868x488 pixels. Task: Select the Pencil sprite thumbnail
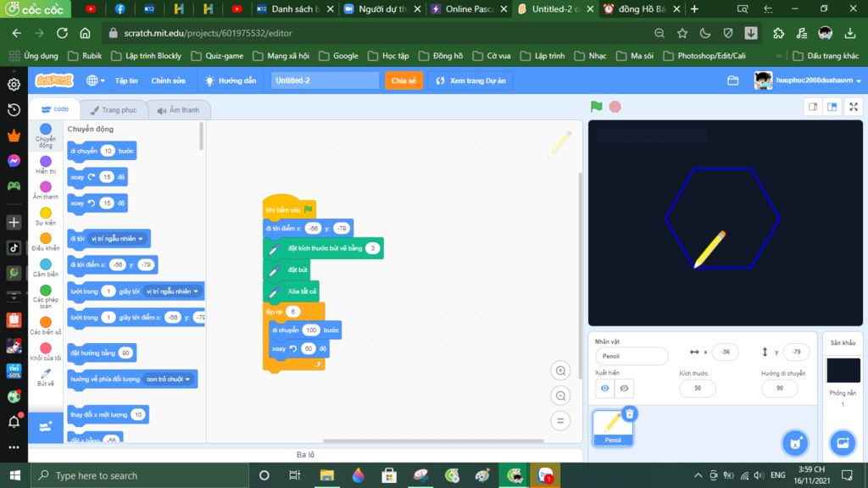pyautogui.click(x=613, y=427)
